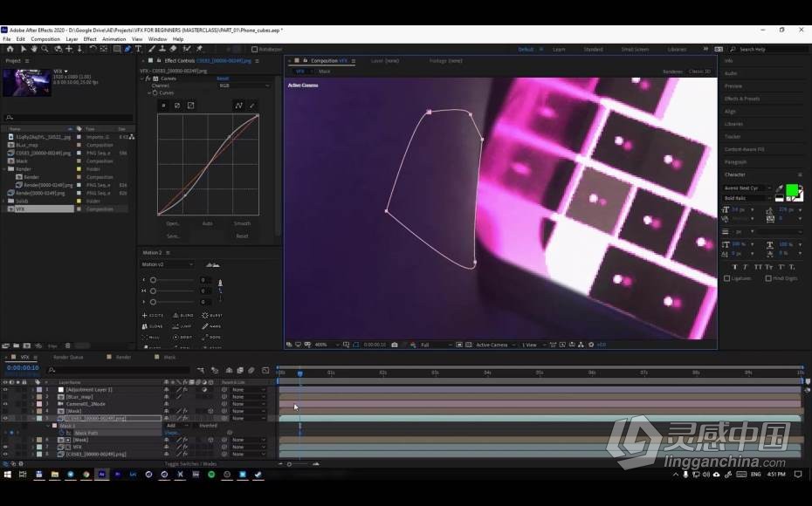This screenshot has width=812, height=506.
Task: Select the Rectangle shape tool
Action: pos(117,49)
